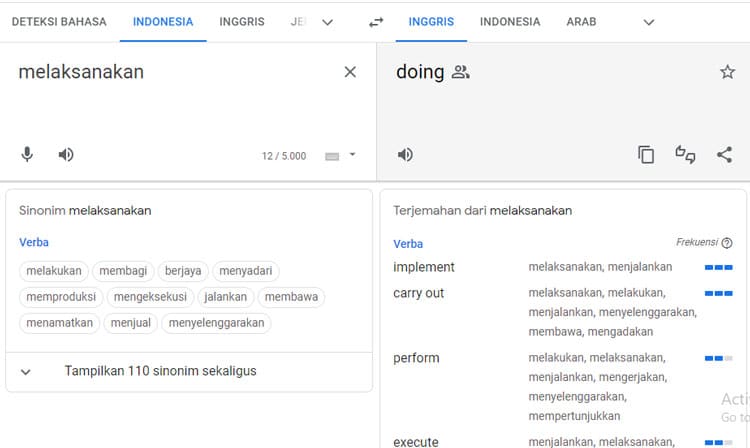Click the Verba heading under Terjemahan
This screenshot has width=750, height=448.
point(408,244)
